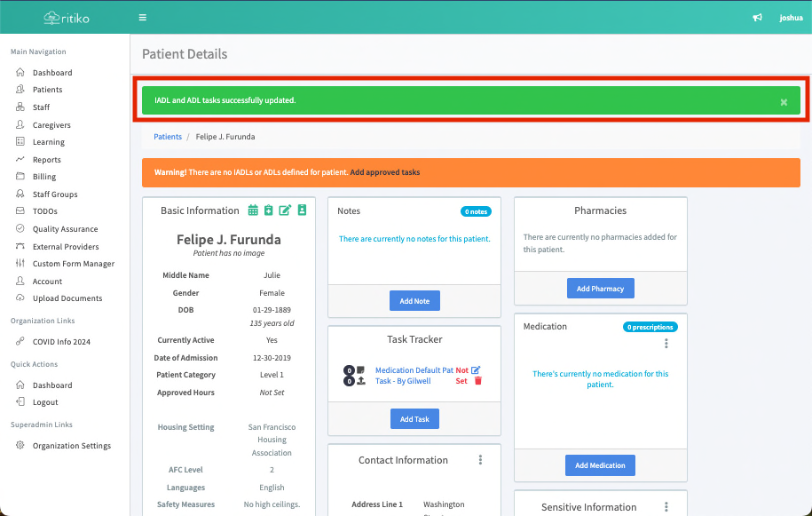Open Contact Information three-dot menu
The height and width of the screenshot is (516, 812).
click(480, 460)
